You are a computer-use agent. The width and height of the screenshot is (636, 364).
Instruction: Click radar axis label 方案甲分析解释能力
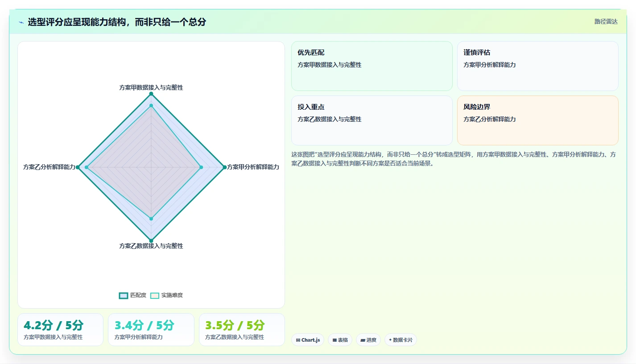pyautogui.click(x=253, y=167)
